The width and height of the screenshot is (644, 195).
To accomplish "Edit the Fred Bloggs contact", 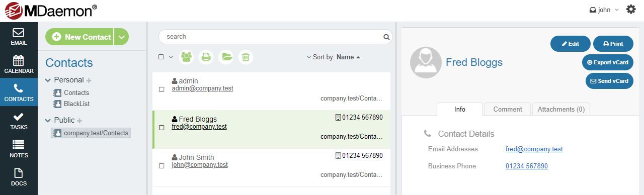I will click(x=571, y=44).
